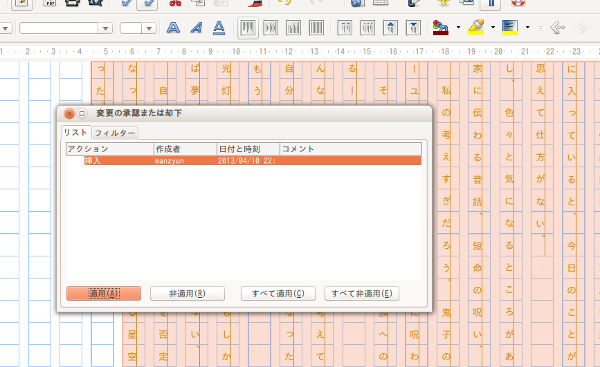
Task: Click character 夢 in the document
Action: [x=195, y=90]
